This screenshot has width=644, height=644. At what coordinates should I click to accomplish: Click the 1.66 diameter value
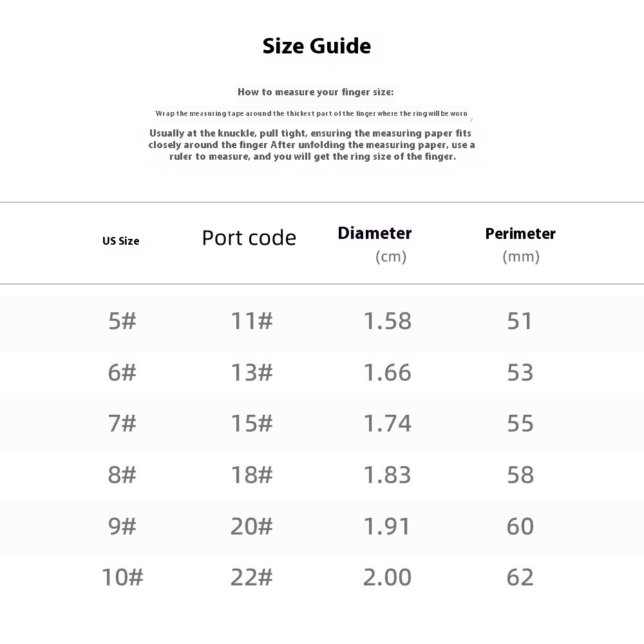[387, 372]
